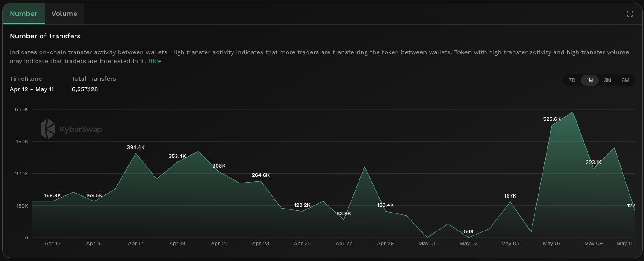Screen dimensions: 644x261
Task: Expand chart to fullscreen view
Action: (630, 14)
